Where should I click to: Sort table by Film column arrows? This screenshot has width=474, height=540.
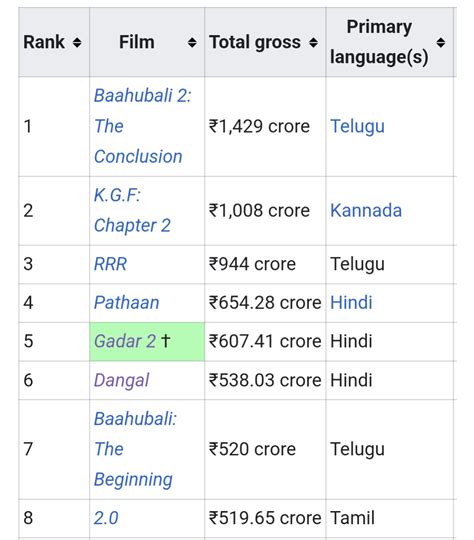(x=192, y=42)
